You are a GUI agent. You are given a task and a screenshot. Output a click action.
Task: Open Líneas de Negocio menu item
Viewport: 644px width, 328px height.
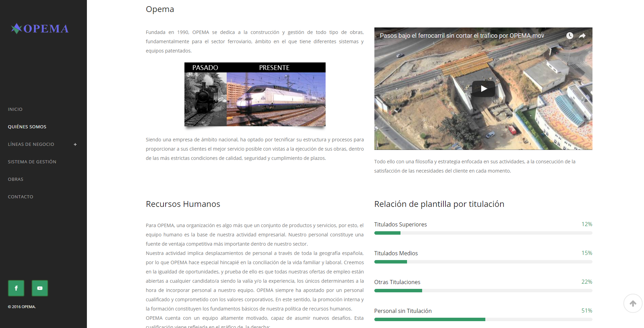[31, 144]
